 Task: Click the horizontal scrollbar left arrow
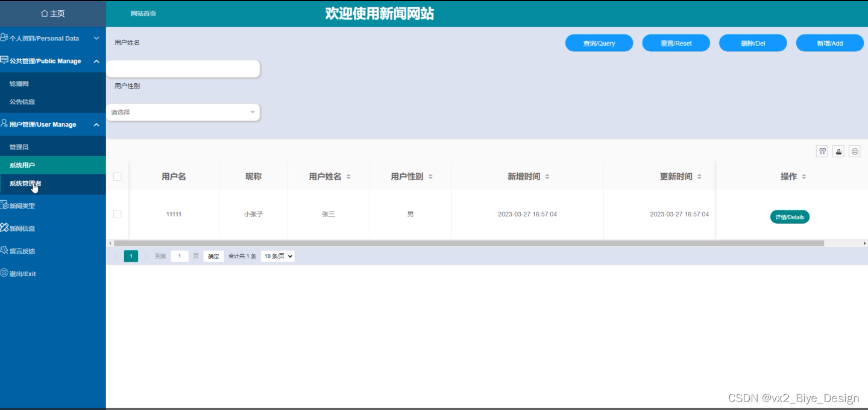coord(109,243)
